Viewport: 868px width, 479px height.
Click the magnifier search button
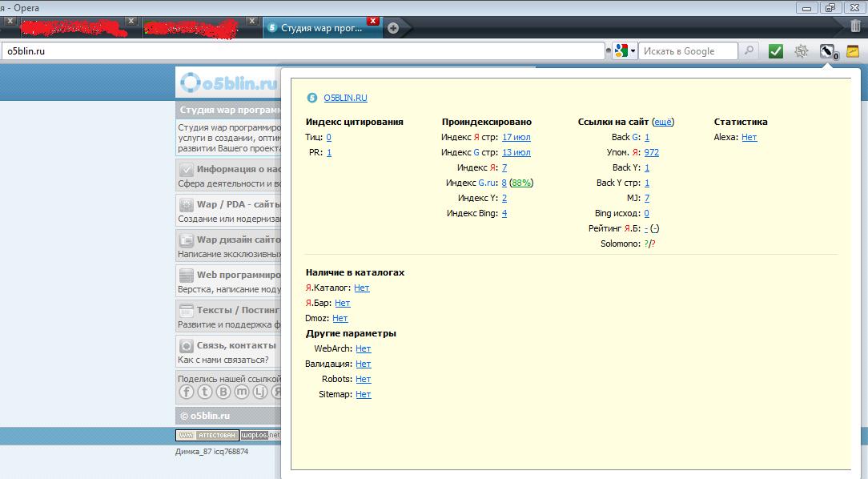click(x=749, y=50)
